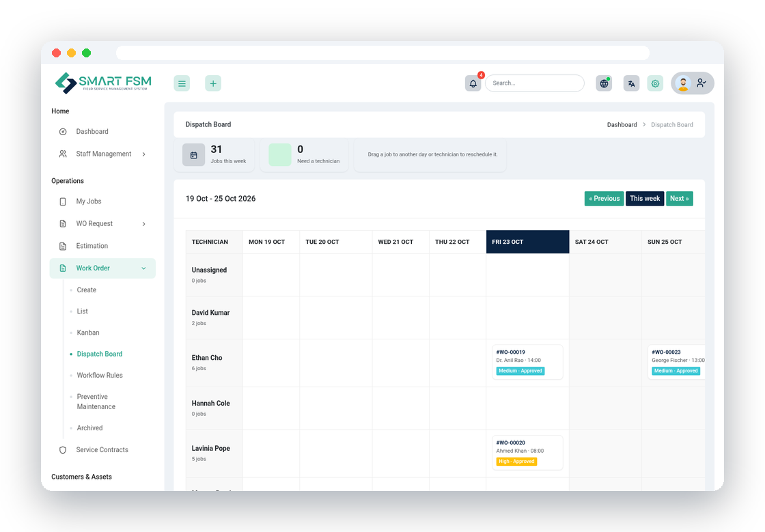This screenshot has height=532, width=765.
Task: Select Dispatch Board in the sidebar
Action: 100,354
